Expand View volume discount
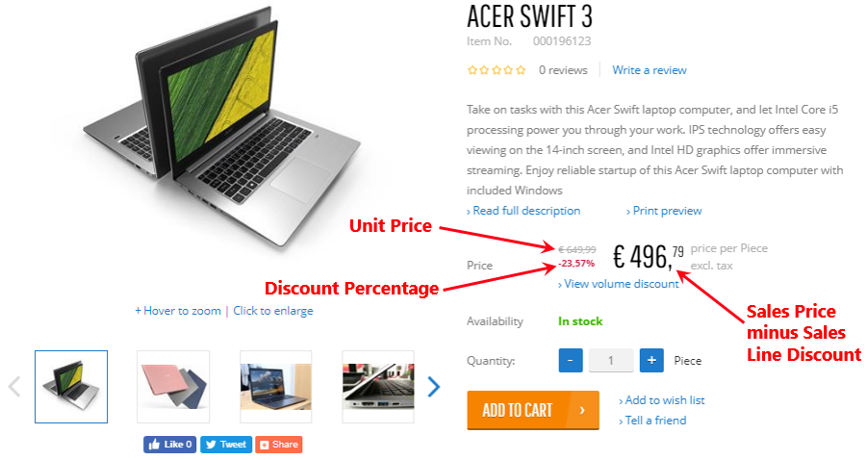 pos(619,284)
